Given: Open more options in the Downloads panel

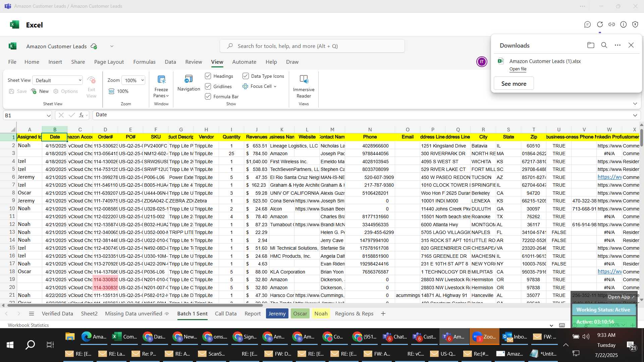Looking at the screenshot, I should 618,45.
